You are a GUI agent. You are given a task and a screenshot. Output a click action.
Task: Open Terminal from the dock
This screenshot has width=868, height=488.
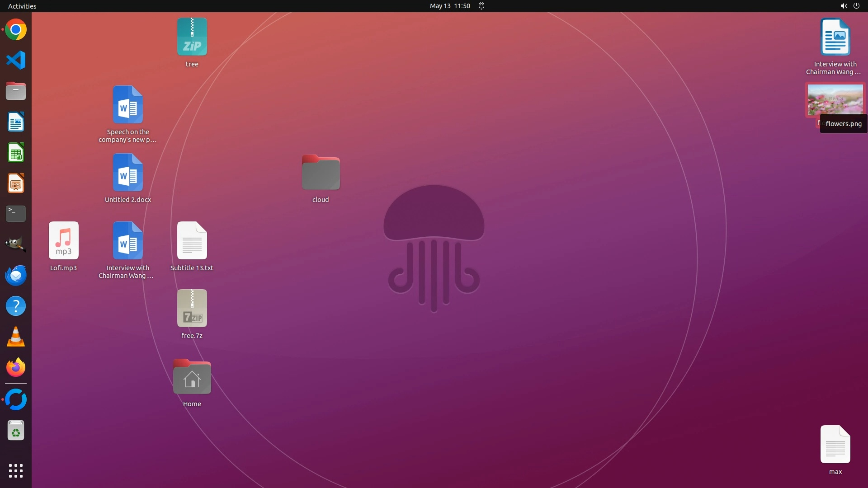[16, 214]
